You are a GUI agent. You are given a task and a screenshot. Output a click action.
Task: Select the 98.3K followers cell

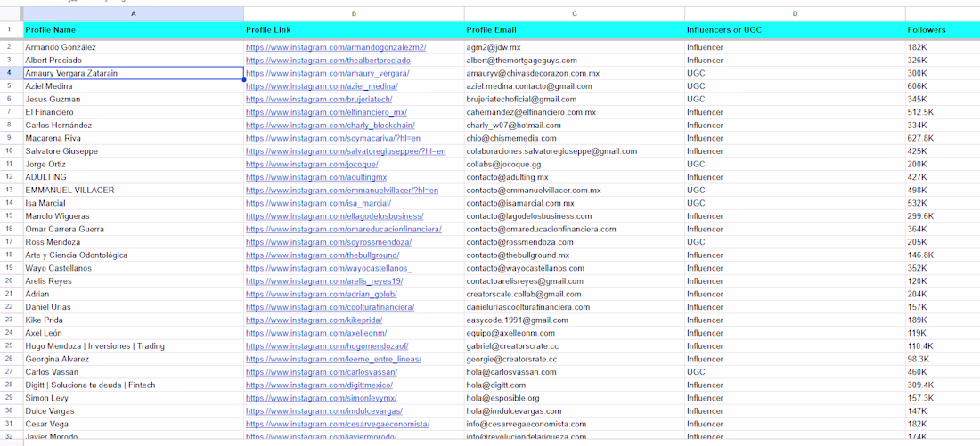click(943, 359)
